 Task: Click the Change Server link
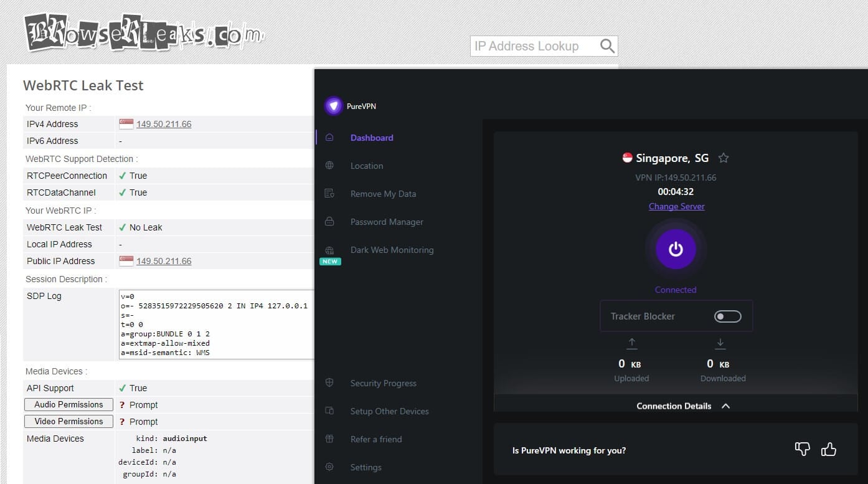(x=676, y=206)
